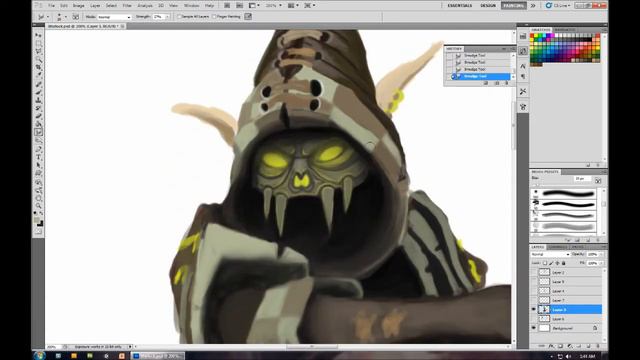Select the Brush tool in the toolbox
Viewport: 640px width, 360px height.
point(38,92)
